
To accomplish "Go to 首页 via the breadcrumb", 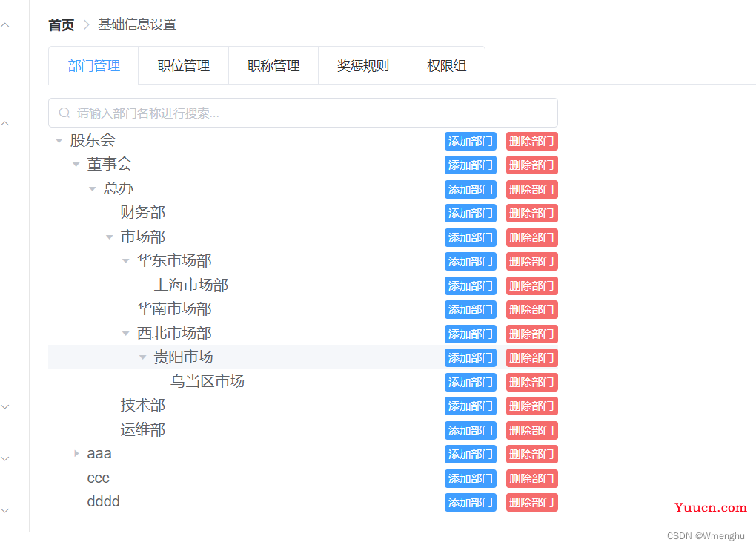I will 62,24.
